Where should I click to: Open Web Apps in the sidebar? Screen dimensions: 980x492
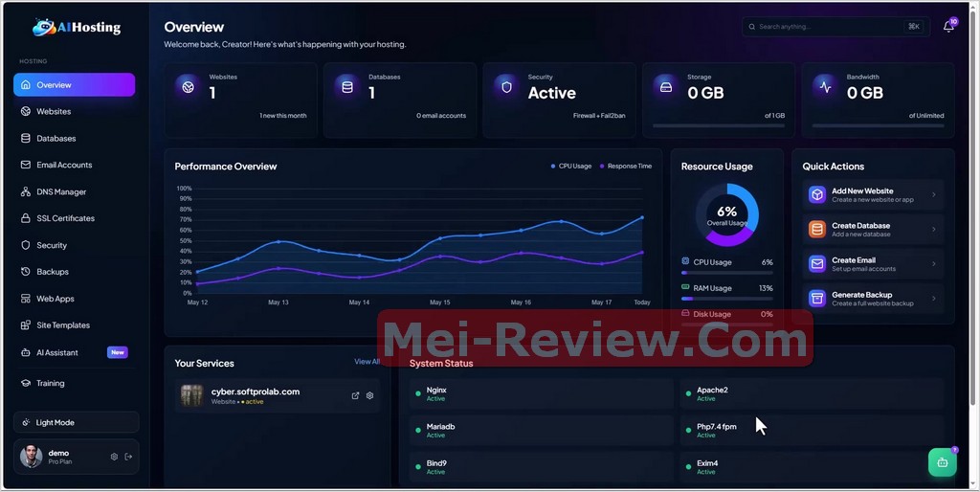[75, 299]
